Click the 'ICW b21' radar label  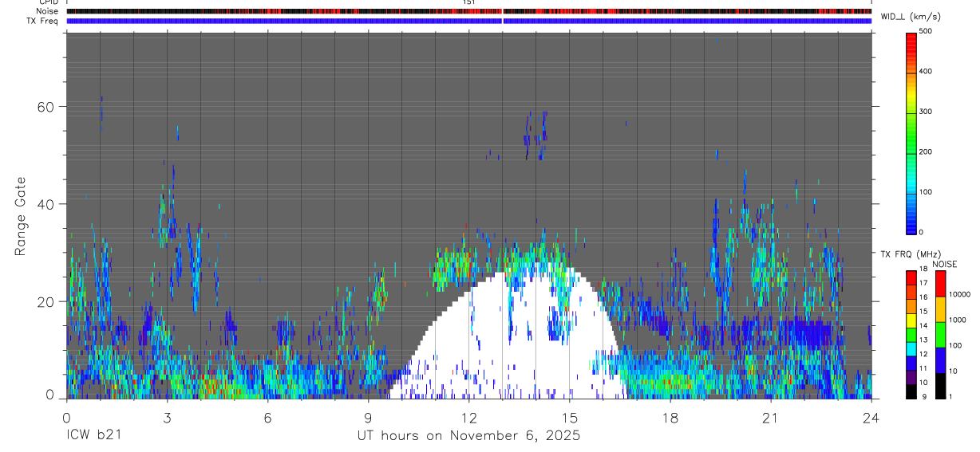(x=94, y=436)
